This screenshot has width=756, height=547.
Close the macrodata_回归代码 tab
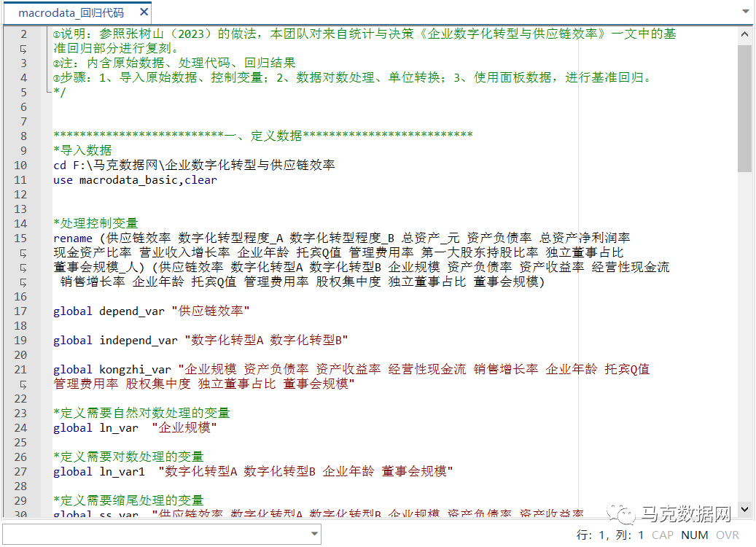point(144,12)
